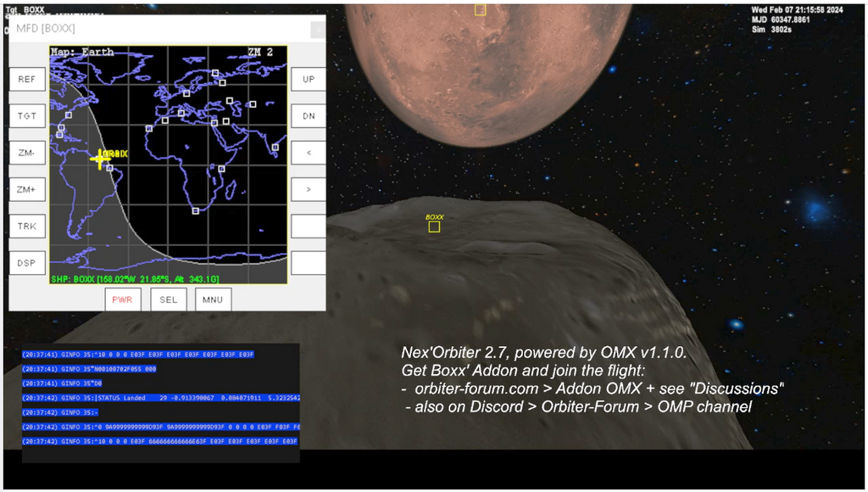Select log line 'GINFO 35"D0'
Image resolution: width=868 pixels, height=492 pixels.
63,383
